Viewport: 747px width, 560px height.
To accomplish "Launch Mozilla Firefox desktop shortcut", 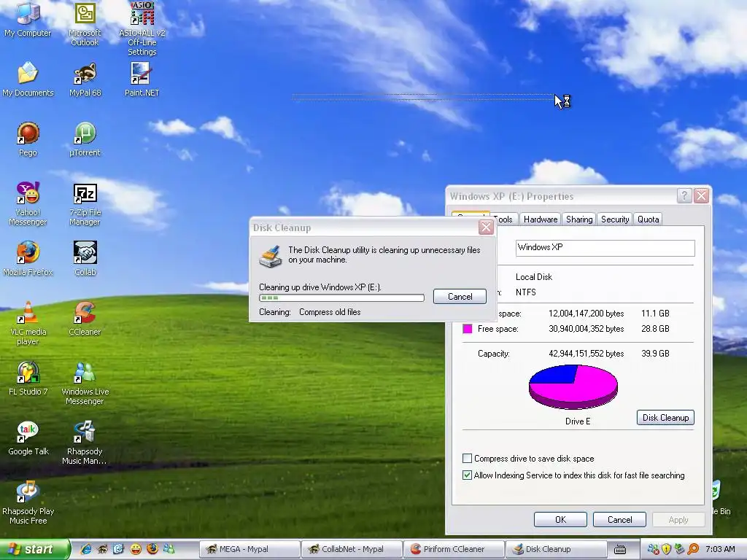I will coord(28,259).
